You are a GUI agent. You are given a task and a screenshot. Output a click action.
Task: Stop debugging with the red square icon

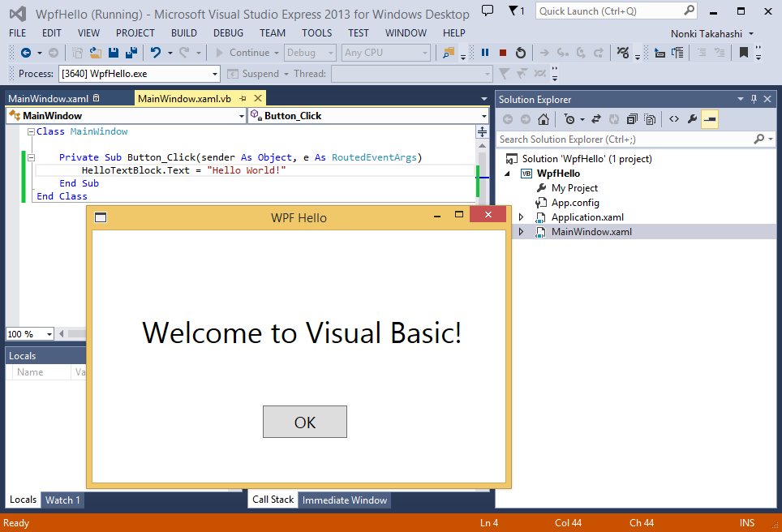click(503, 53)
